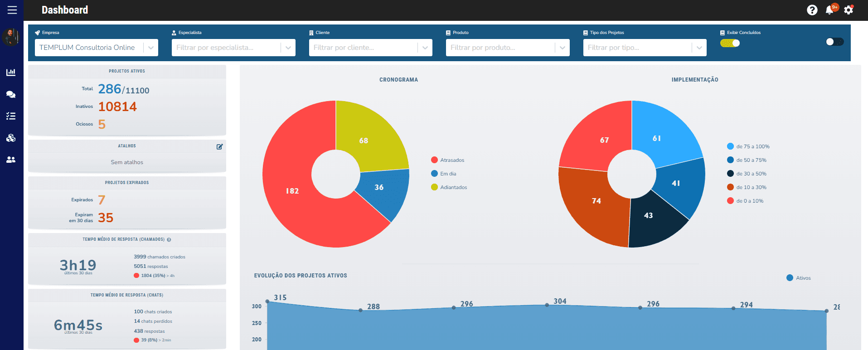
Task: Click total active projects 286
Action: pos(110,89)
